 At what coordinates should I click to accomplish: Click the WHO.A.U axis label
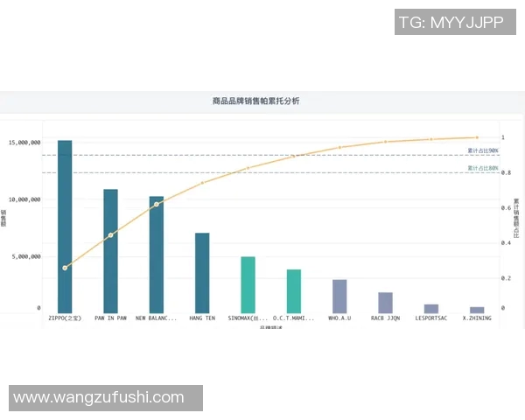tap(339, 318)
